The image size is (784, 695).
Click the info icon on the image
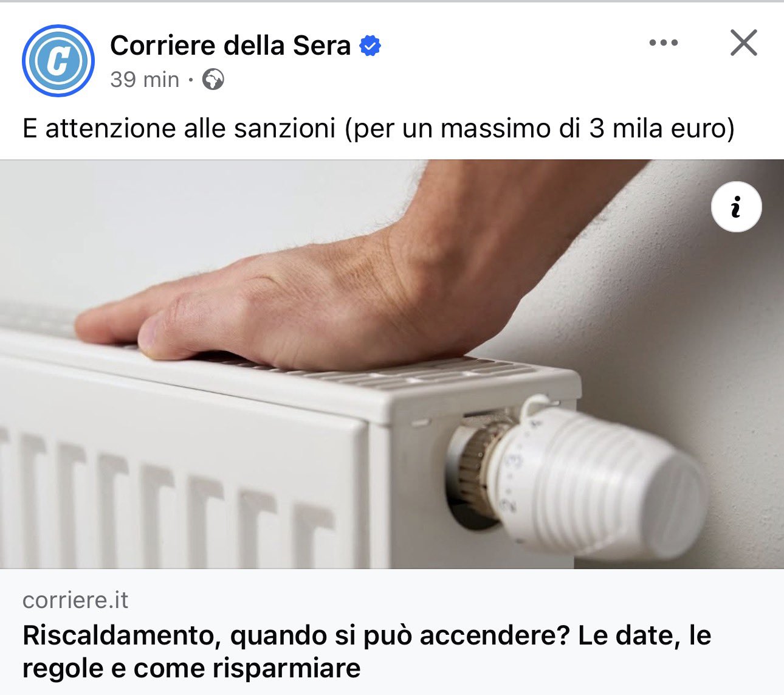click(736, 207)
